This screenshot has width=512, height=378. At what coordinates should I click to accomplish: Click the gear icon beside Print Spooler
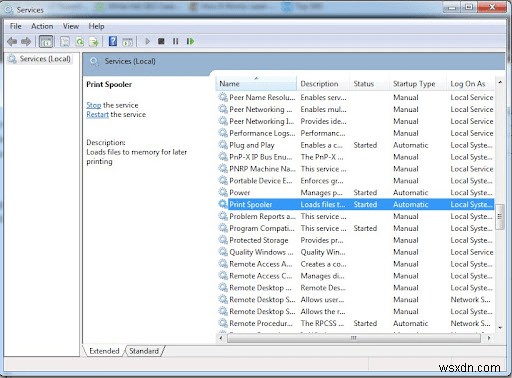(223, 204)
